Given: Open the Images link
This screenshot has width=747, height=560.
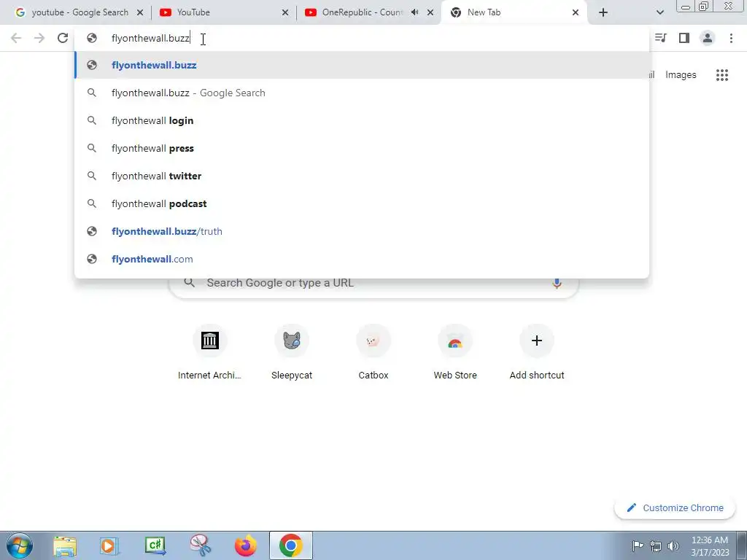Looking at the screenshot, I should (681, 75).
